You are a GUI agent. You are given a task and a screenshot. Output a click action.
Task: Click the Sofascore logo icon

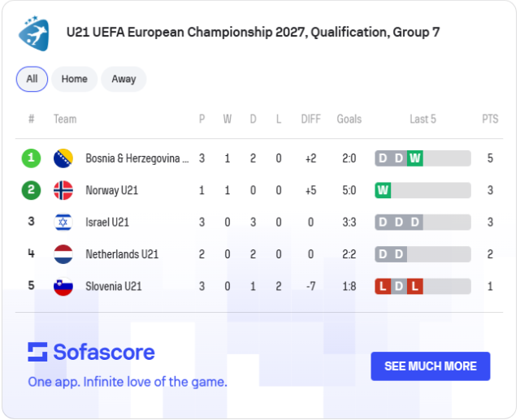point(38,352)
